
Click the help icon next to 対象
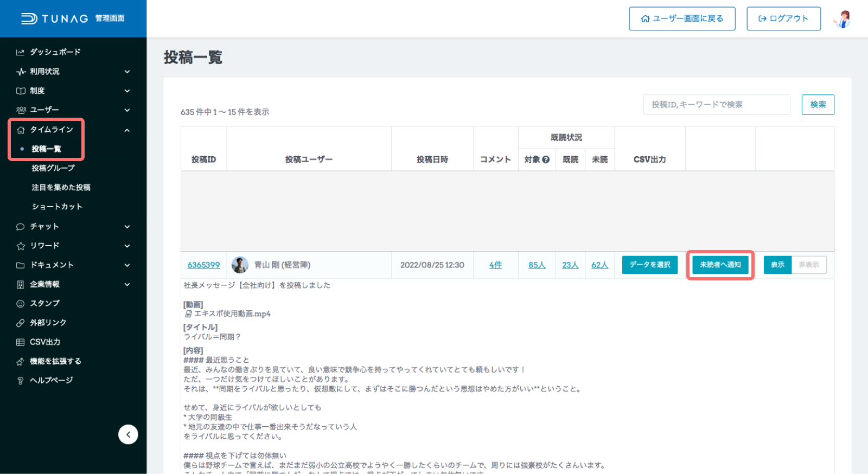point(546,159)
